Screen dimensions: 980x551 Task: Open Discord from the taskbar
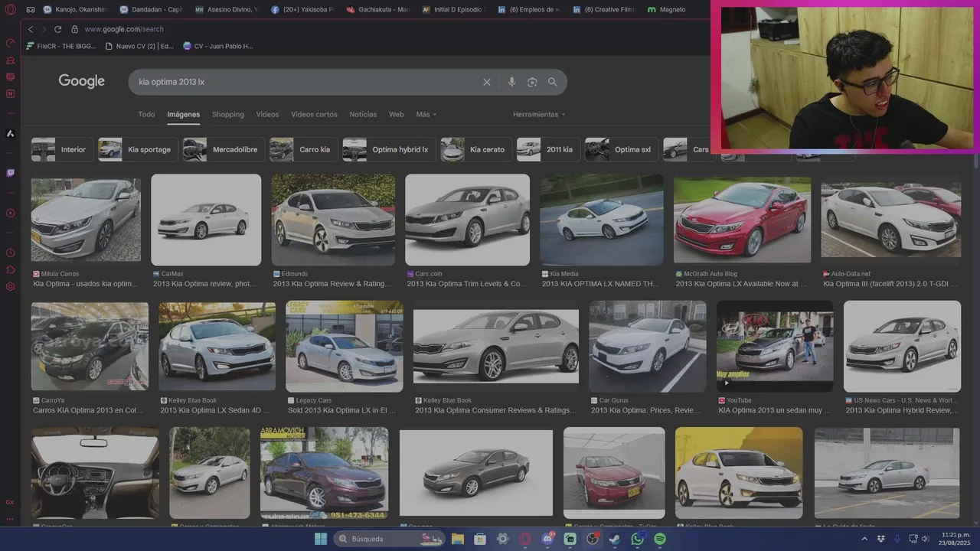point(548,539)
